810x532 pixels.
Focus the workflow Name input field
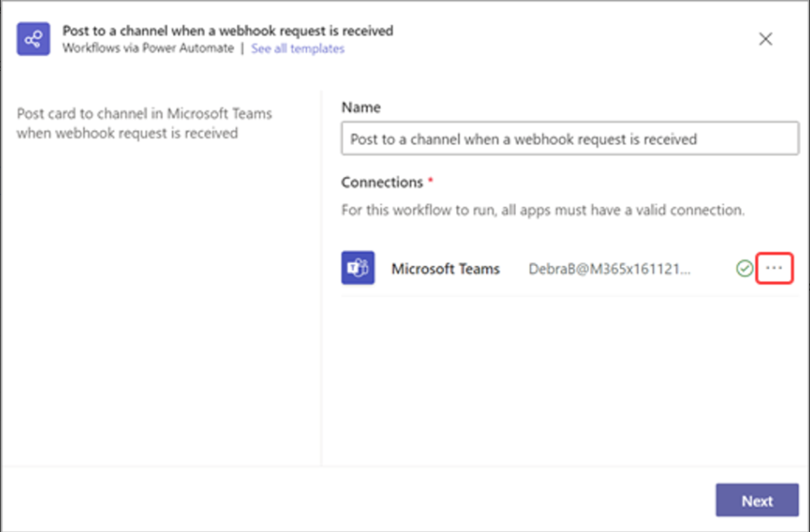tap(570, 139)
